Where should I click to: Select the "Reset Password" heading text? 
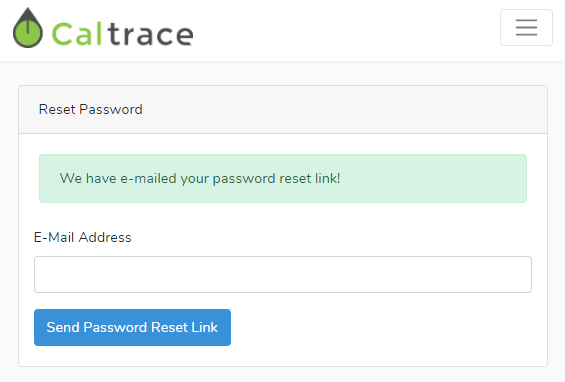pos(90,109)
